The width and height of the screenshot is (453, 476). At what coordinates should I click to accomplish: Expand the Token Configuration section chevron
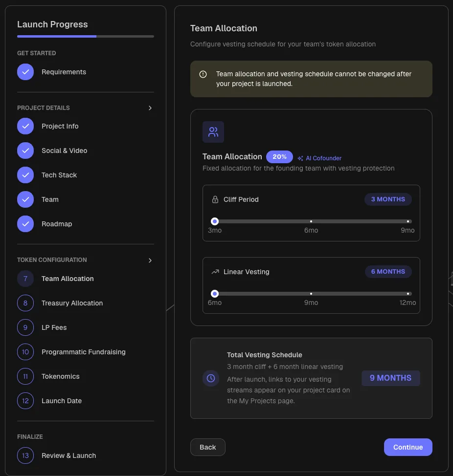click(x=150, y=260)
